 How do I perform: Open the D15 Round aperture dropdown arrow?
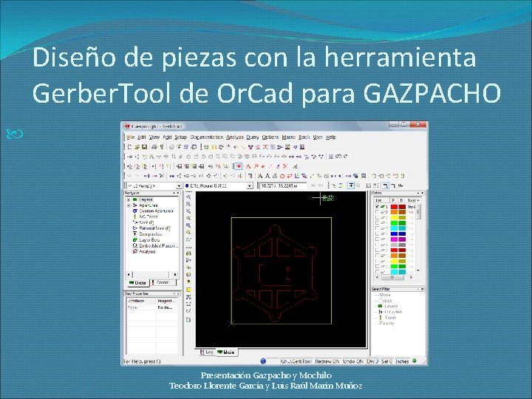pos(250,186)
